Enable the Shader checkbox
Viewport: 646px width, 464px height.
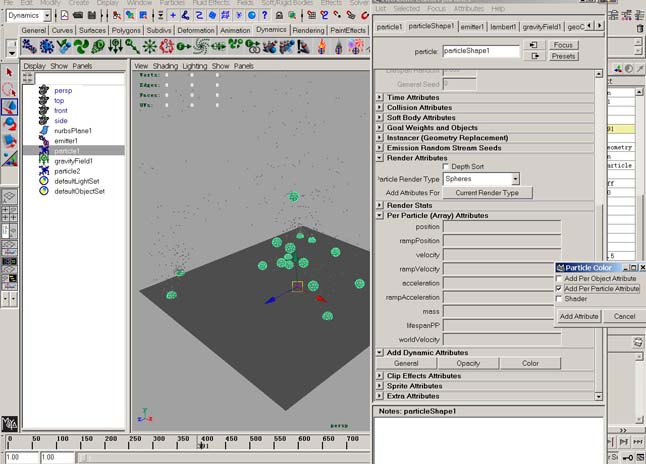[x=559, y=299]
